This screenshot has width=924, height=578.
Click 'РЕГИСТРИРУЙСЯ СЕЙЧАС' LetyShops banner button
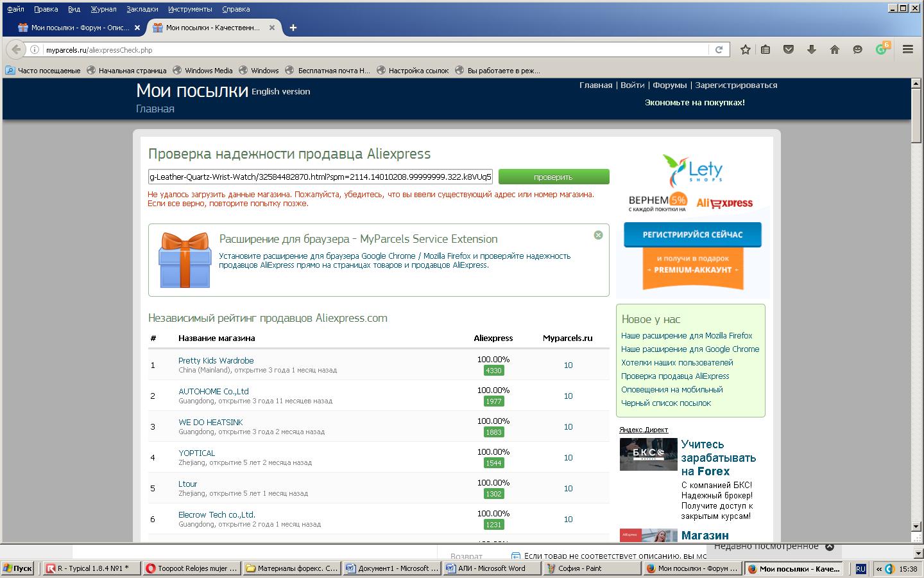(x=692, y=234)
